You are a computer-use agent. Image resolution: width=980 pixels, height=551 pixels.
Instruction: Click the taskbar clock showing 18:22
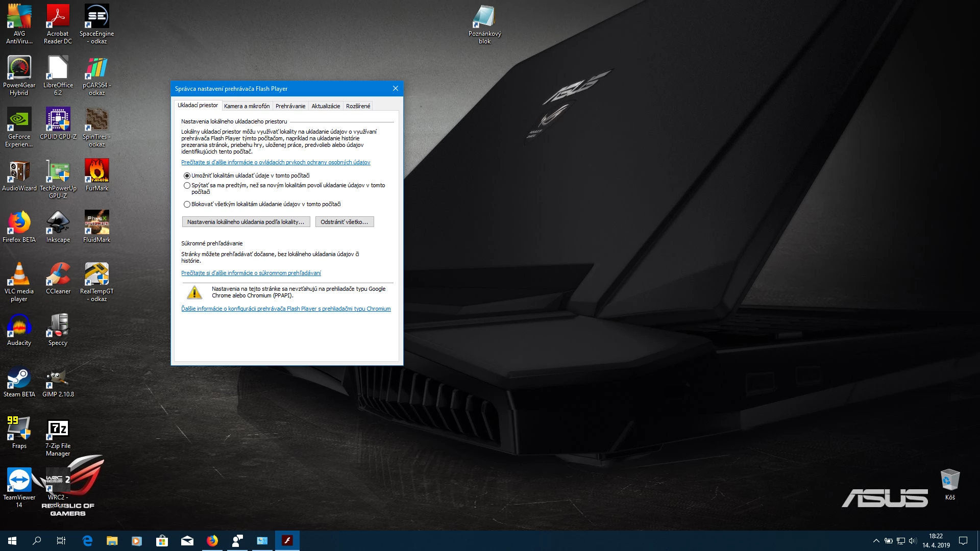[936, 541]
